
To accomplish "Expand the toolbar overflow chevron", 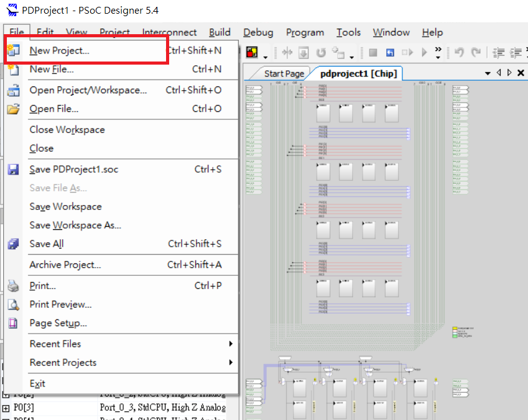I will click(x=438, y=52).
